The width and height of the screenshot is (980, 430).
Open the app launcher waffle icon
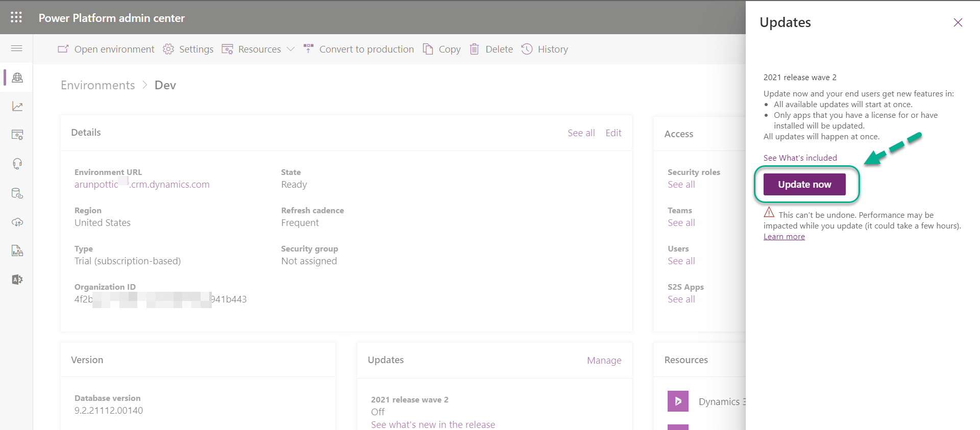coord(16,17)
